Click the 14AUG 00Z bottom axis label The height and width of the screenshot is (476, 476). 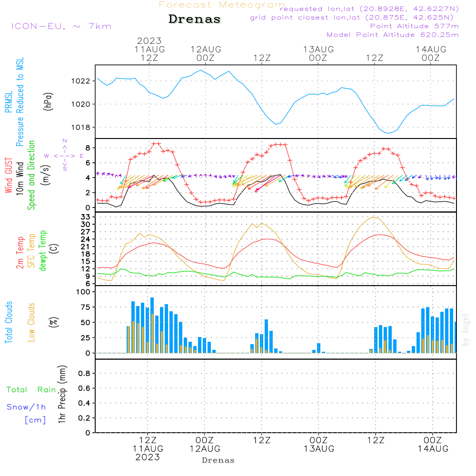[433, 445]
